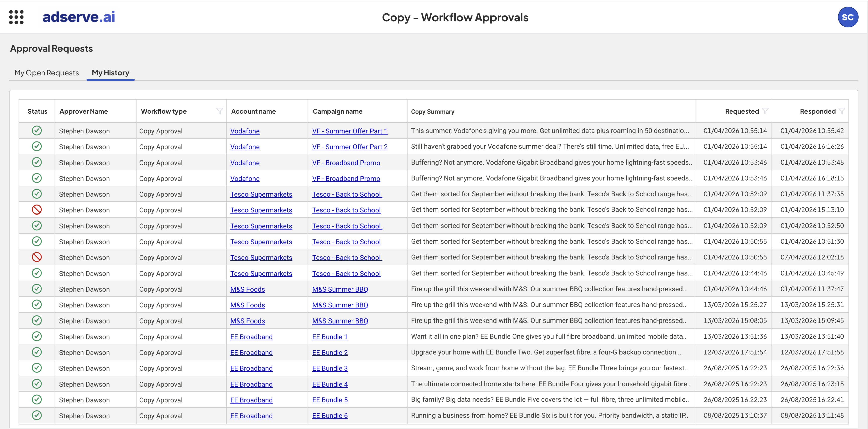The width and height of the screenshot is (868, 429).
Task: Click Stephen Dawson in the EE Bundle 6 row
Action: tap(84, 416)
